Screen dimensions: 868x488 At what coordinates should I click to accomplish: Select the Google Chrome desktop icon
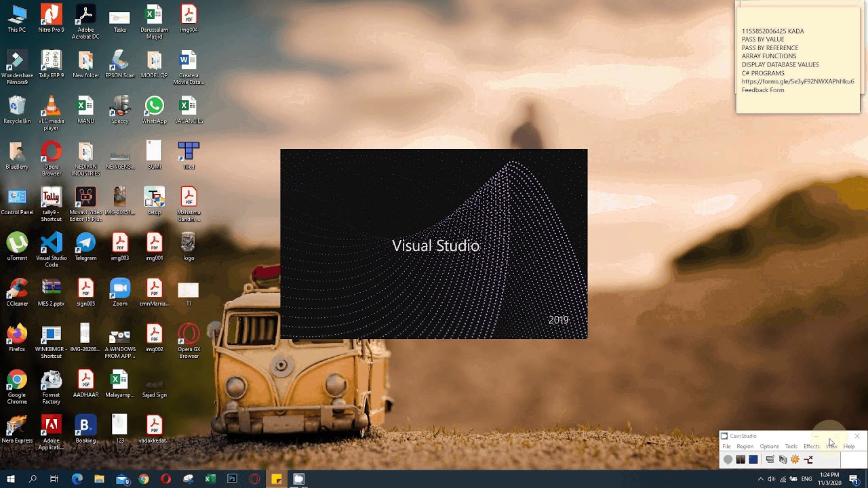17,386
